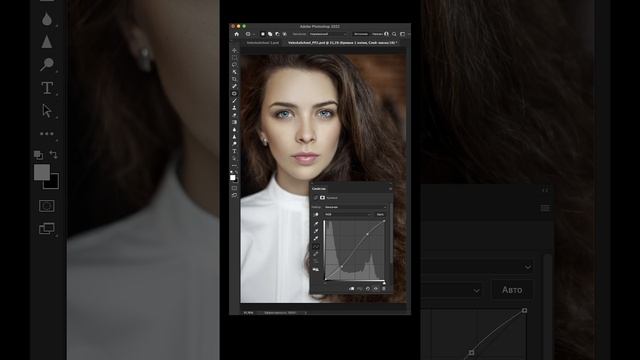Click the white point slider under the histogram
This screenshot has height=360, width=640.
click(x=384, y=283)
